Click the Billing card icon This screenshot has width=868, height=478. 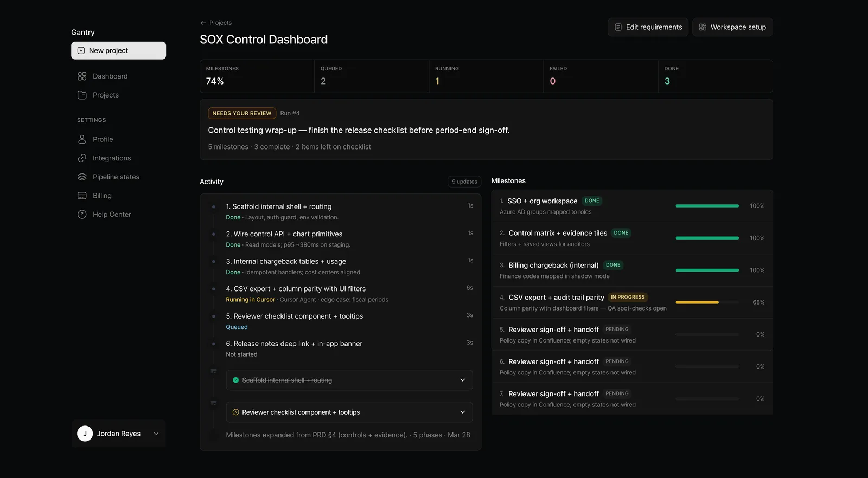tap(82, 196)
